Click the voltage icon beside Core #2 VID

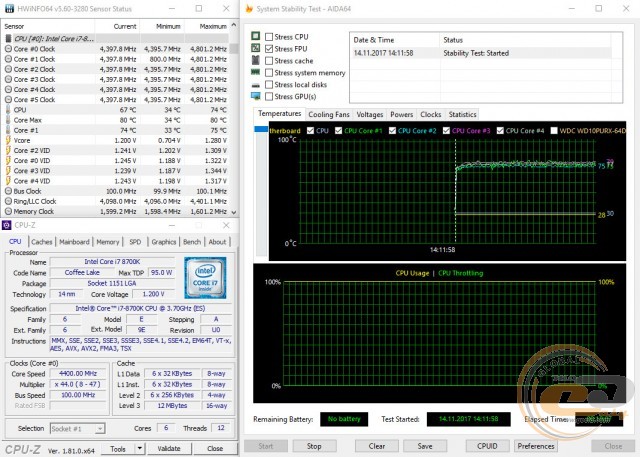[x=8, y=151]
